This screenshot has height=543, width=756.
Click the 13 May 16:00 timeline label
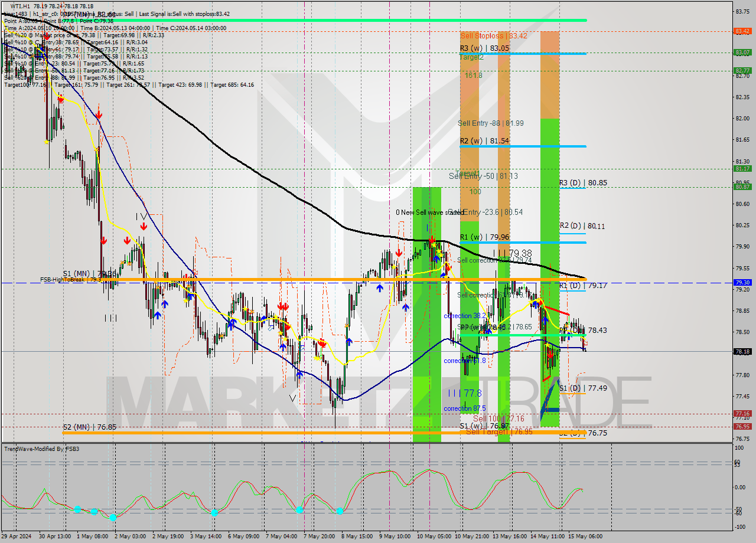point(509,537)
